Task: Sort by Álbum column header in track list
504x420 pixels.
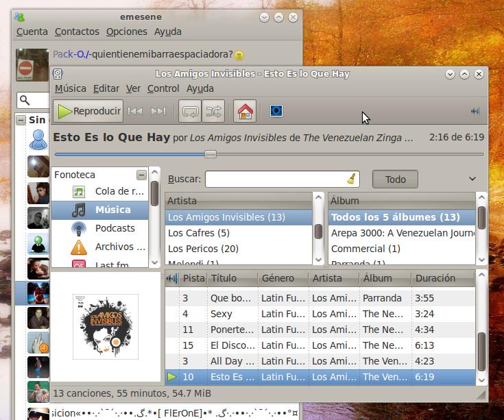Action: pyautogui.click(x=385, y=278)
